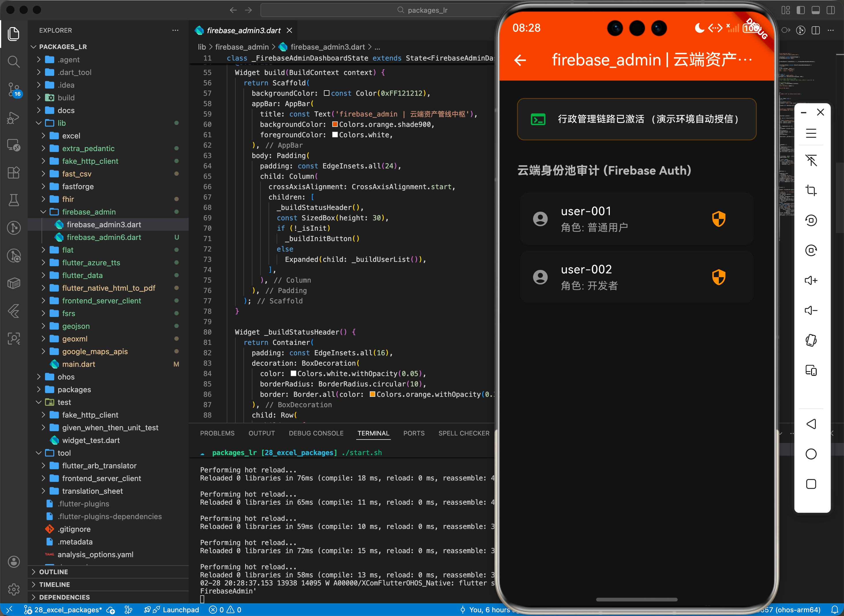Click the Colors.white swatch on line 61

click(x=335, y=135)
